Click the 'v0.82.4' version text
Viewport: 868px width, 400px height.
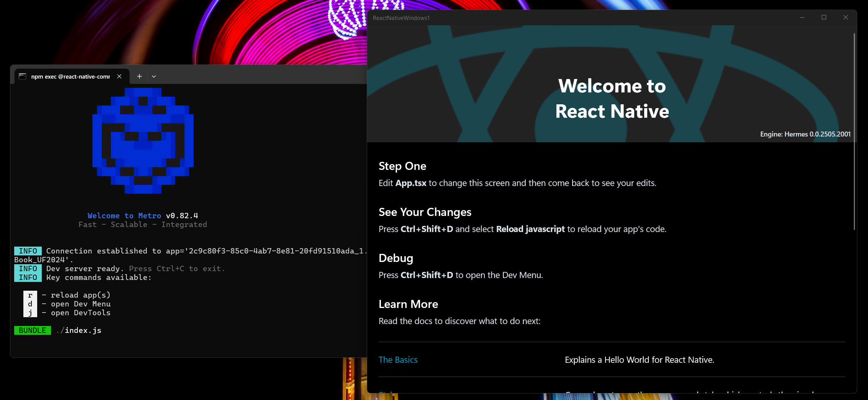click(182, 216)
